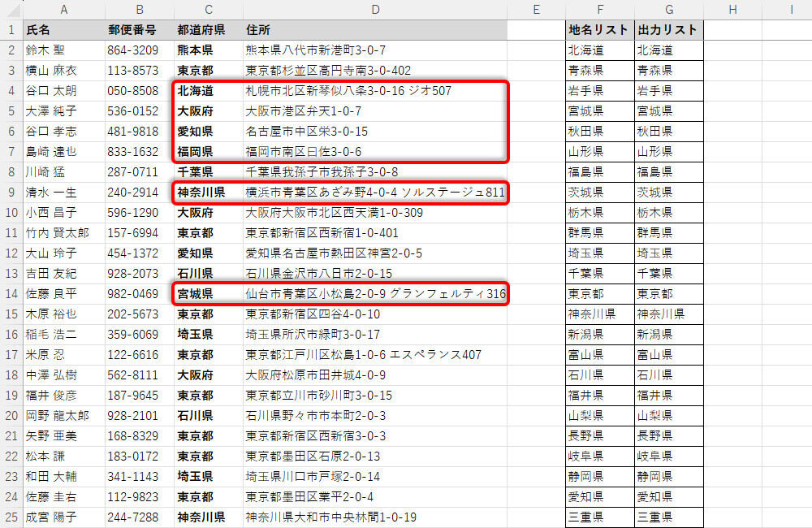Select the 郵便番号 header cell
812x528 pixels.
(x=139, y=30)
